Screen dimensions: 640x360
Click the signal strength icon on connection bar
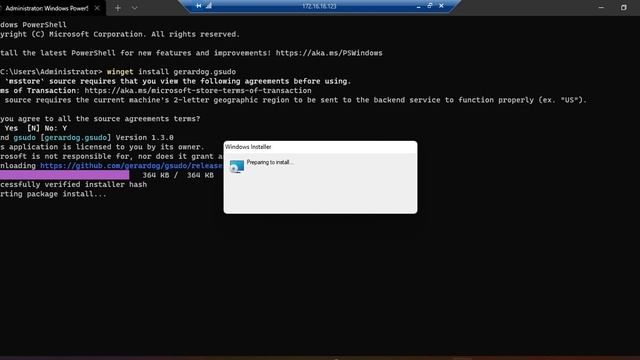(209, 6)
